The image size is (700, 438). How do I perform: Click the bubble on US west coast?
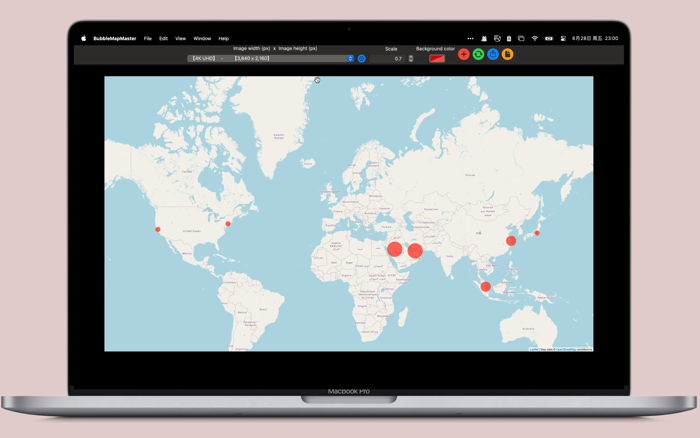158,229
